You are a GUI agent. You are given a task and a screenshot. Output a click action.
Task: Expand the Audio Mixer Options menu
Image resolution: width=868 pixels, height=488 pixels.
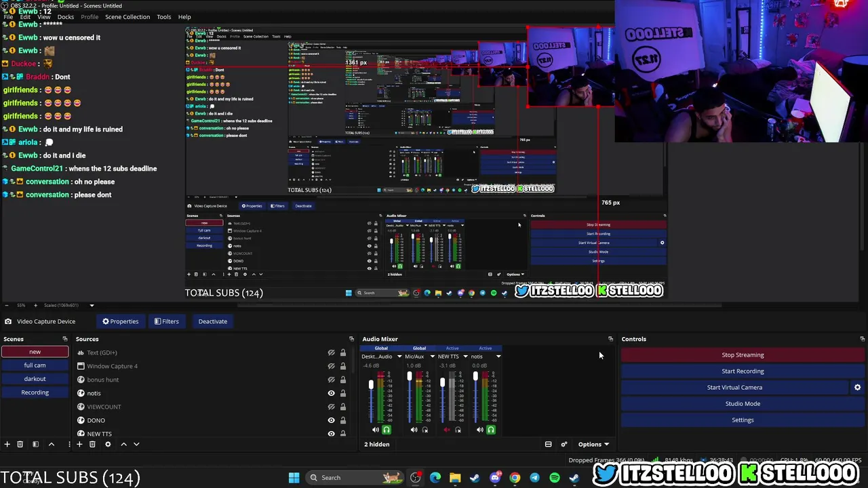point(593,444)
